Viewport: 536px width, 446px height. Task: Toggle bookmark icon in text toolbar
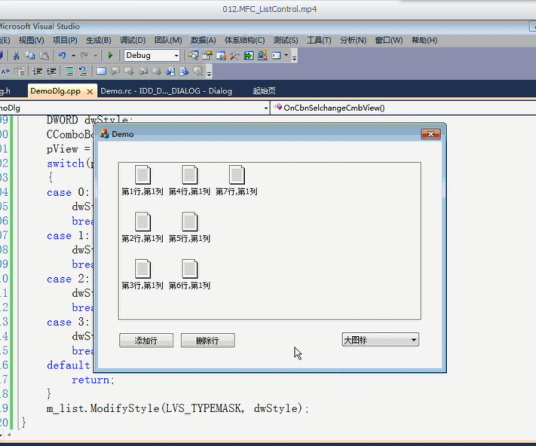pos(101,71)
